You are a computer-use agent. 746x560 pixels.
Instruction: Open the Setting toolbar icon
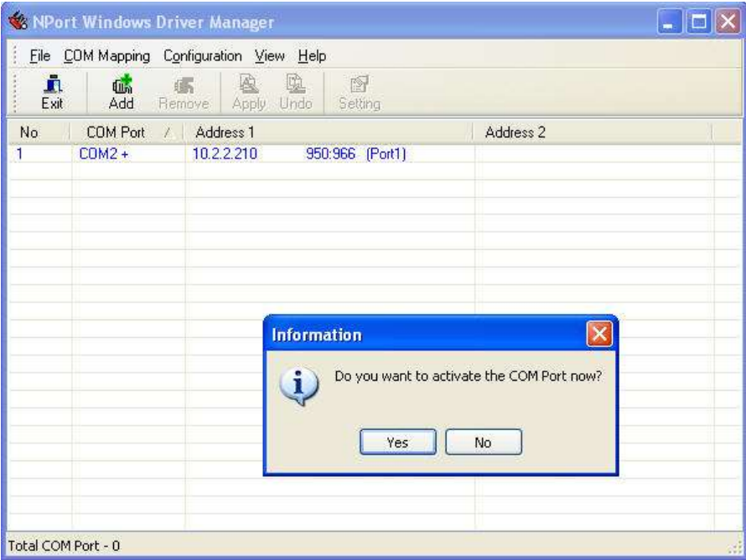coord(360,93)
